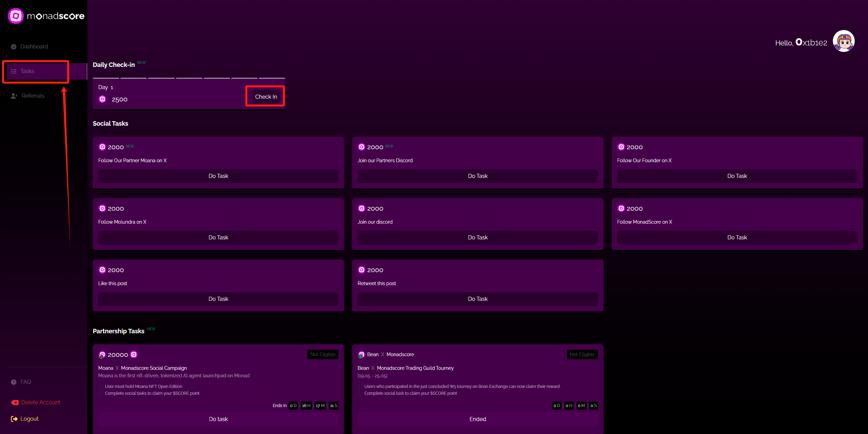Click 'Bean X Monadscore Trading Guild Tourney' title
Viewport: 868px width, 434px height.
tap(406, 368)
